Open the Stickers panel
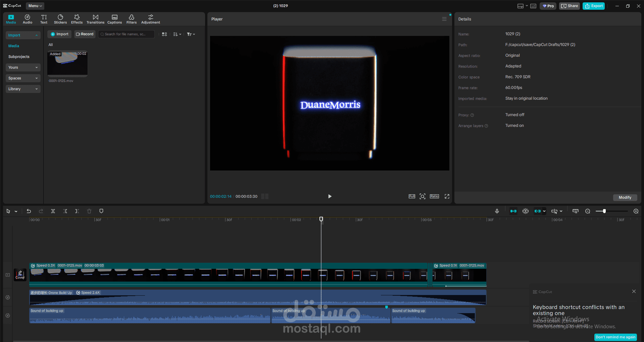The width and height of the screenshot is (644, 342). tap(60, 19)
